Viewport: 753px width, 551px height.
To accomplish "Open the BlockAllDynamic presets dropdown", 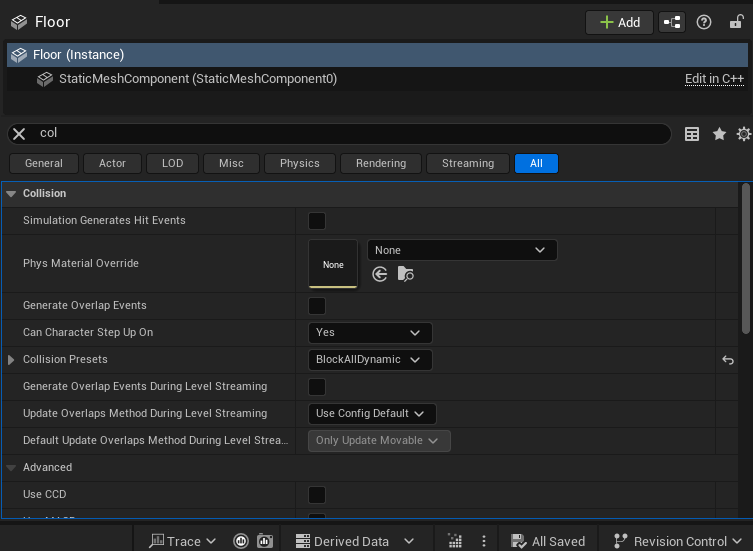I will pyautogui.click(x=370, y=360).
